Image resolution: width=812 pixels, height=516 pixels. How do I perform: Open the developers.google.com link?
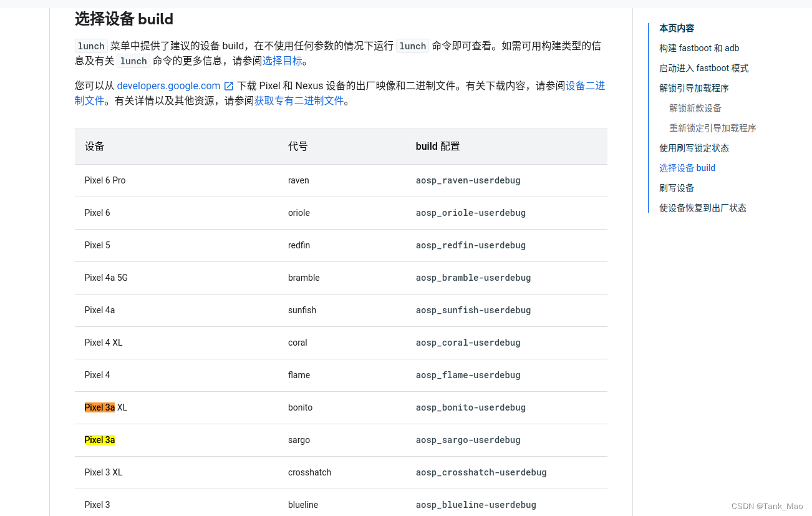point(168,86)
